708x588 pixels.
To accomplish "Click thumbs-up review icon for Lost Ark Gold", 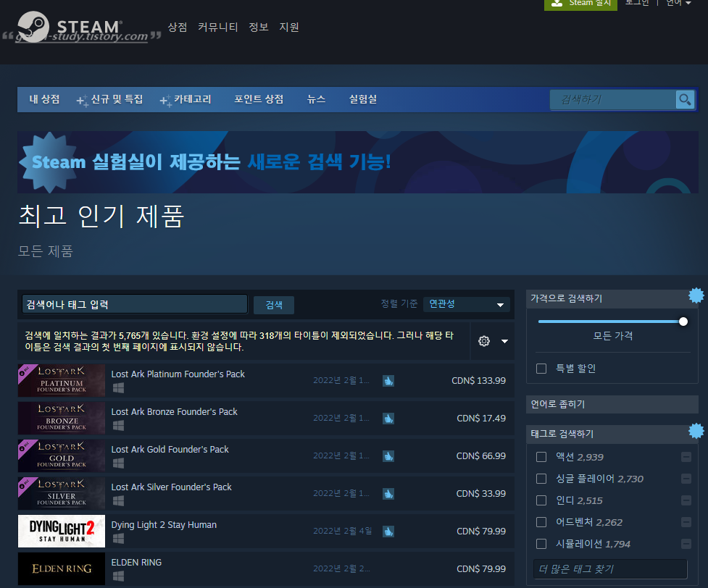I will pos(388,456).
